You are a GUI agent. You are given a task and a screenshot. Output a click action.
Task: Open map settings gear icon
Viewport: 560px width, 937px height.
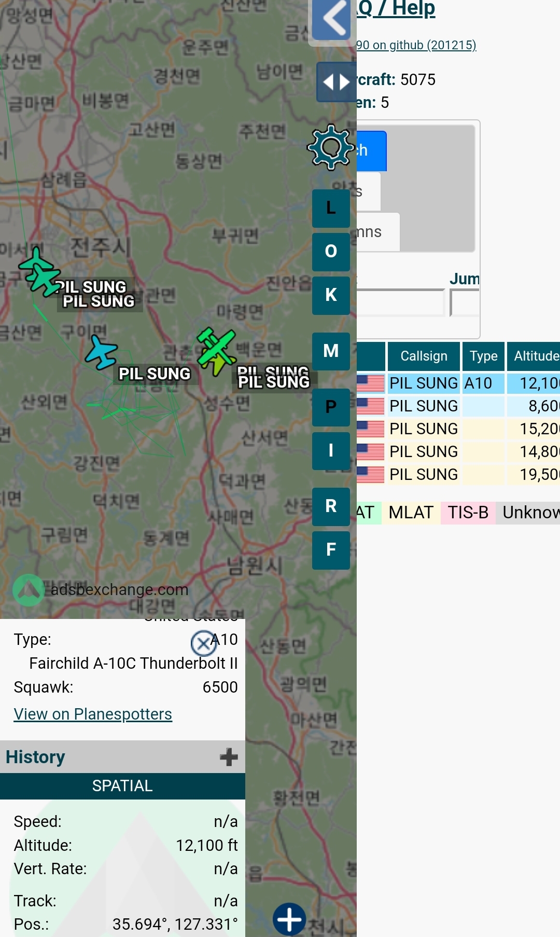(331, 147)
